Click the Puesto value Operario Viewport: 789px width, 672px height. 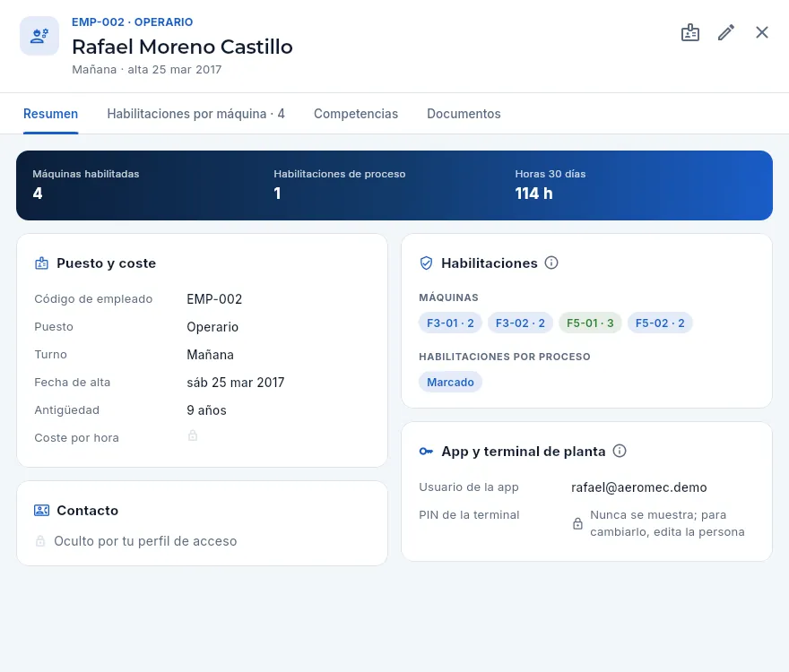click(212, 327)
